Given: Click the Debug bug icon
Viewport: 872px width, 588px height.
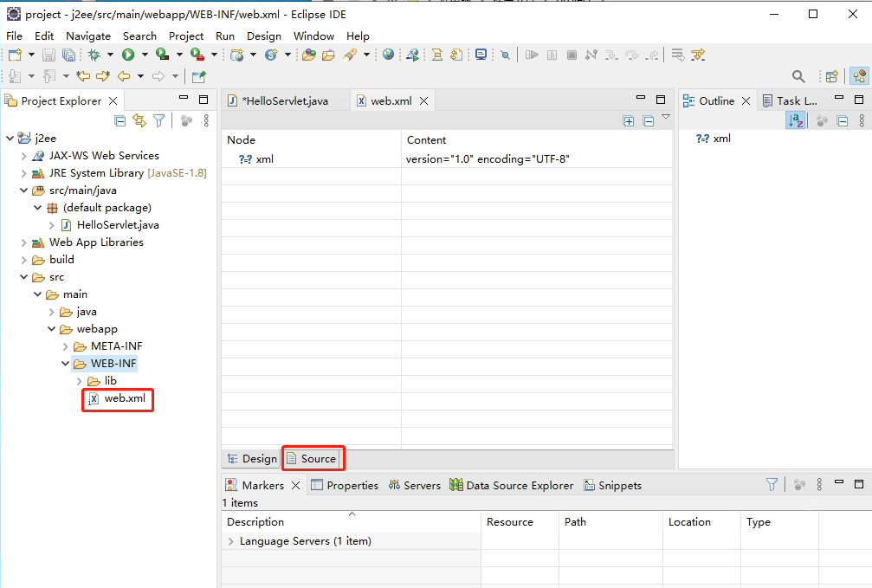Looking at the screenshot, I should [94, 55].
